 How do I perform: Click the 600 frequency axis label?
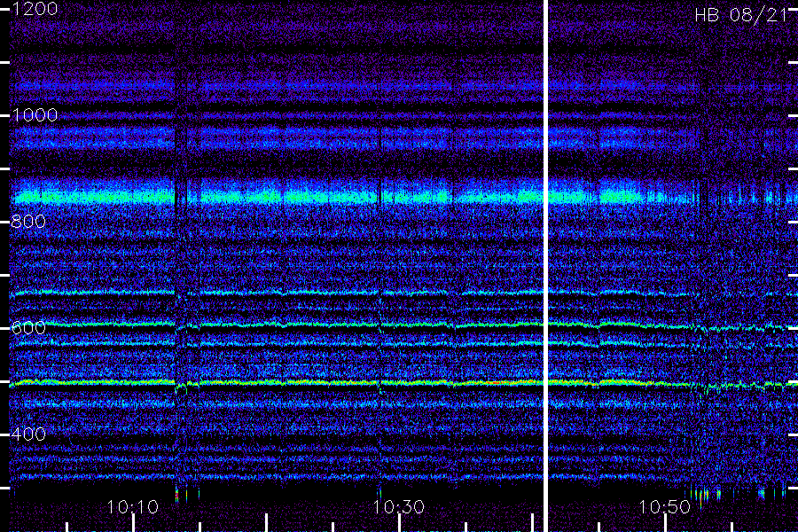pyautogui.click(x=28, y=327)
